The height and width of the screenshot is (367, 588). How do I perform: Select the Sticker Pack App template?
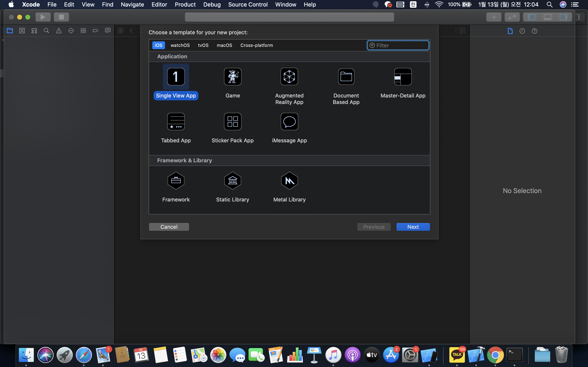click(233, 122)
